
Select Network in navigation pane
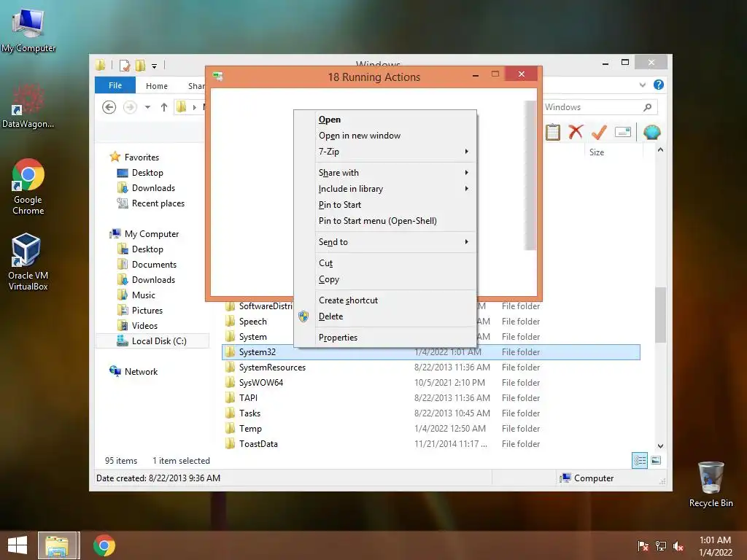141,371
